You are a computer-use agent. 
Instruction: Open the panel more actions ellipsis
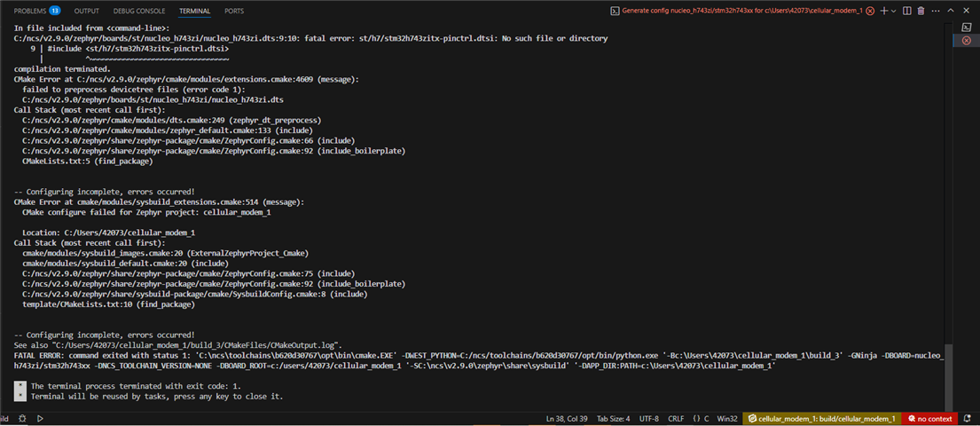tap(935, 12)
